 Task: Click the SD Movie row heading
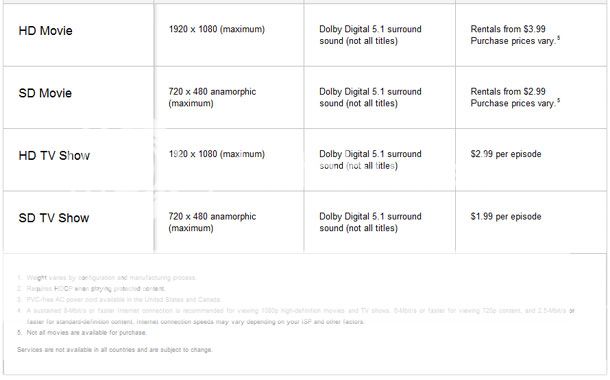coord(45,93)
